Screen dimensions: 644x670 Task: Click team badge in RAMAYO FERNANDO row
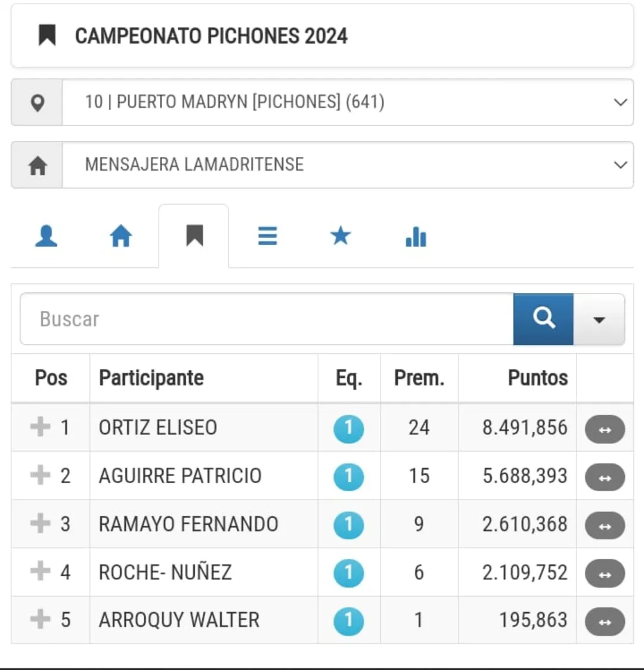click(349, 525)
